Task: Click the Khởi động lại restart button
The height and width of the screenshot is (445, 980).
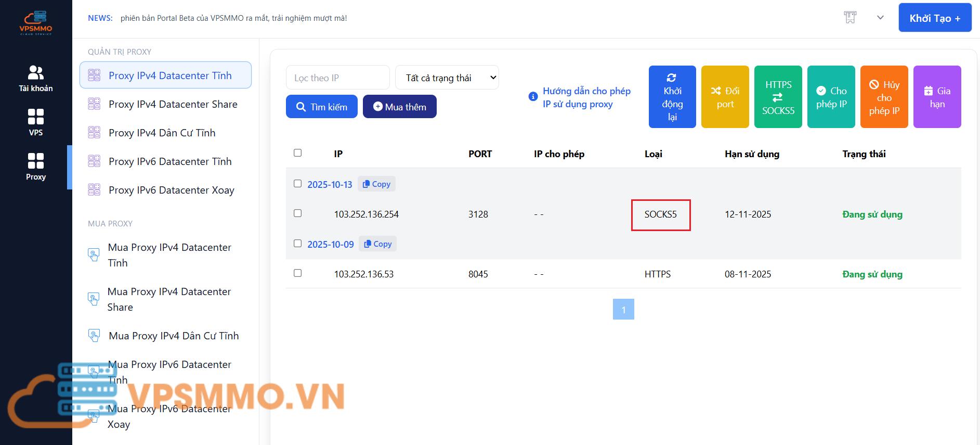Action: coord(672,97)
